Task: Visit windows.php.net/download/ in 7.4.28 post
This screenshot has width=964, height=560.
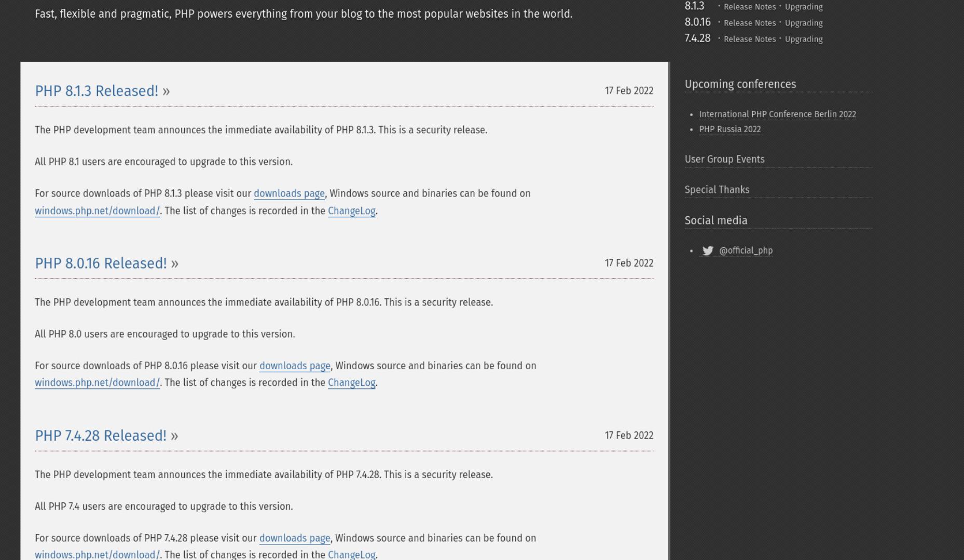Action: pos(97,554)
